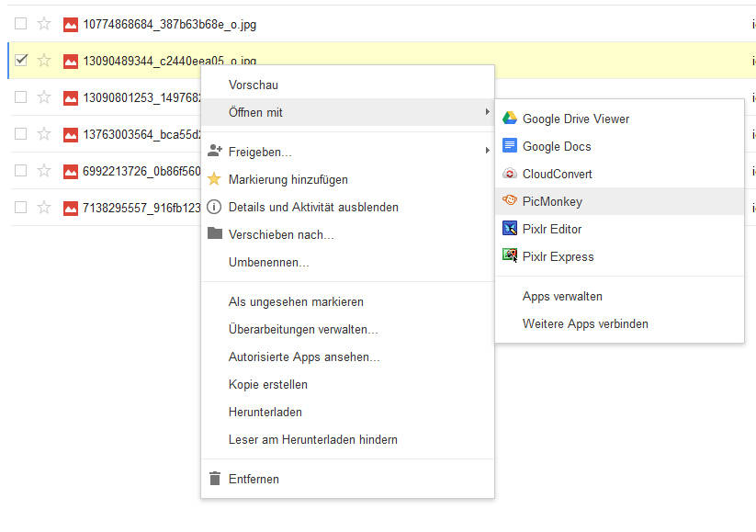Image resolution: width=756 pixels, height=532 pixels.
Task: Click the image icon beside 6992213726_0b86f560
Action: [x=71, y=170]
